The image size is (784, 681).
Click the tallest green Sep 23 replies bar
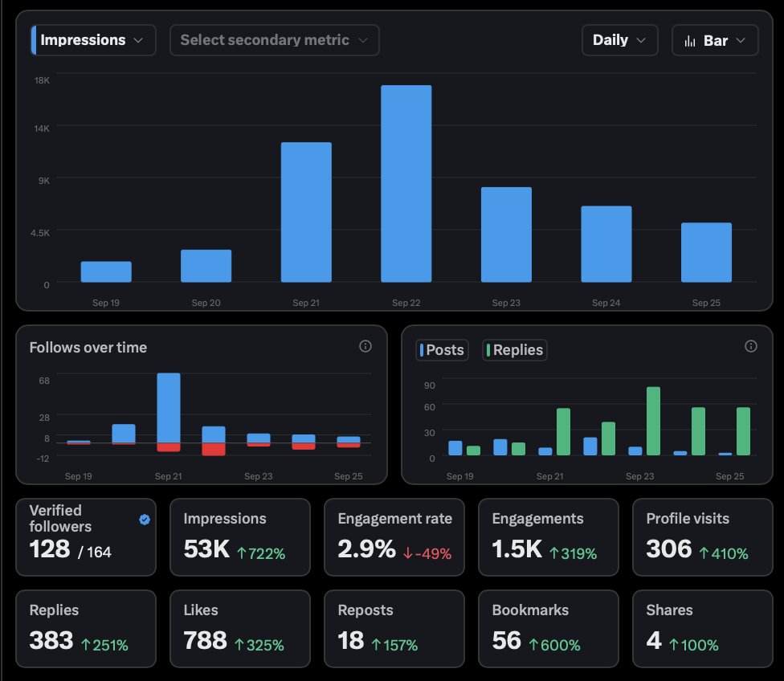click(x=653, y=421)
